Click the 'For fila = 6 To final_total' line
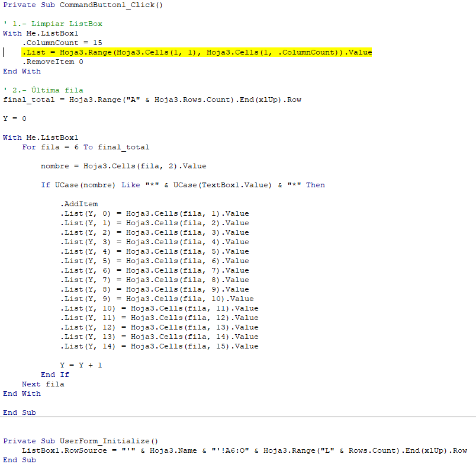476x467 pixels. click(85, 147)
